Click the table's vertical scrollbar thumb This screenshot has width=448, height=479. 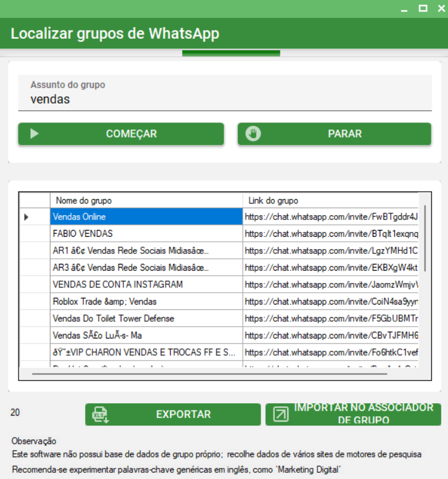(425, 237)
